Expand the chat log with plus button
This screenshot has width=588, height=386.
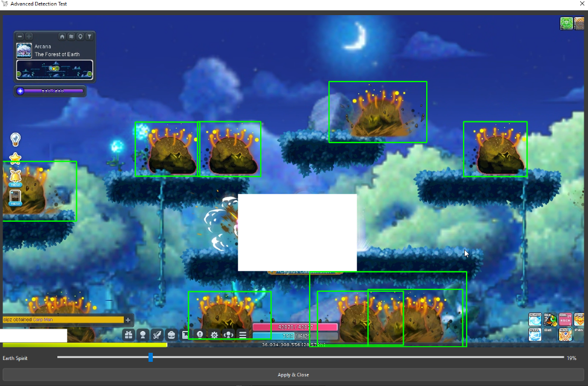[x=128, y=320]
